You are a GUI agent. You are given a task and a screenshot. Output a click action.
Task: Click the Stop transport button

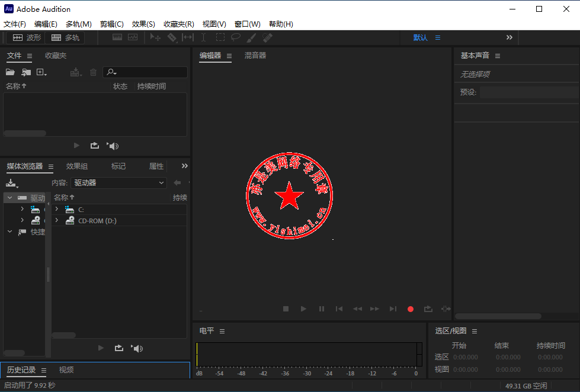286,309
